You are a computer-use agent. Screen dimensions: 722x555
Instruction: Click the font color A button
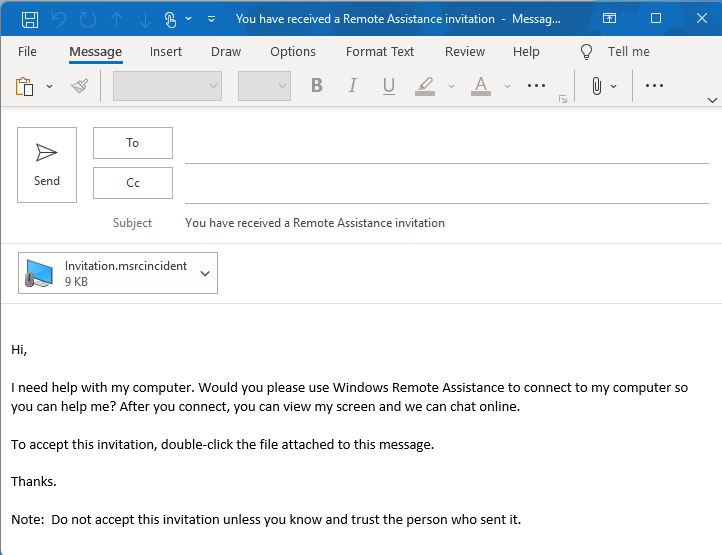[481, 86]
